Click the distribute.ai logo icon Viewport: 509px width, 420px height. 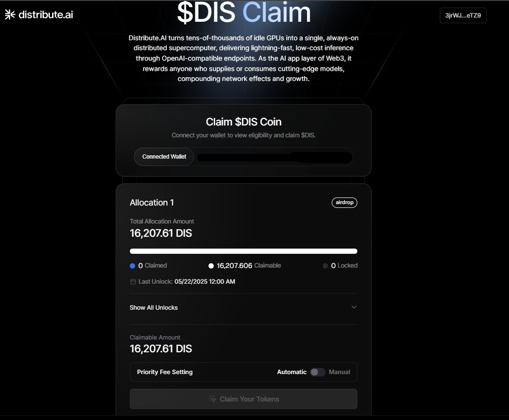tap(10, 15)
